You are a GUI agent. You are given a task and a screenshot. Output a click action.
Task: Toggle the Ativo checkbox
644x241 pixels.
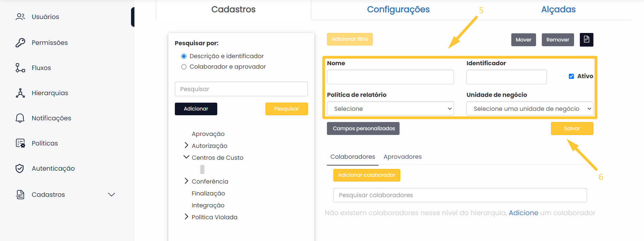571,76
